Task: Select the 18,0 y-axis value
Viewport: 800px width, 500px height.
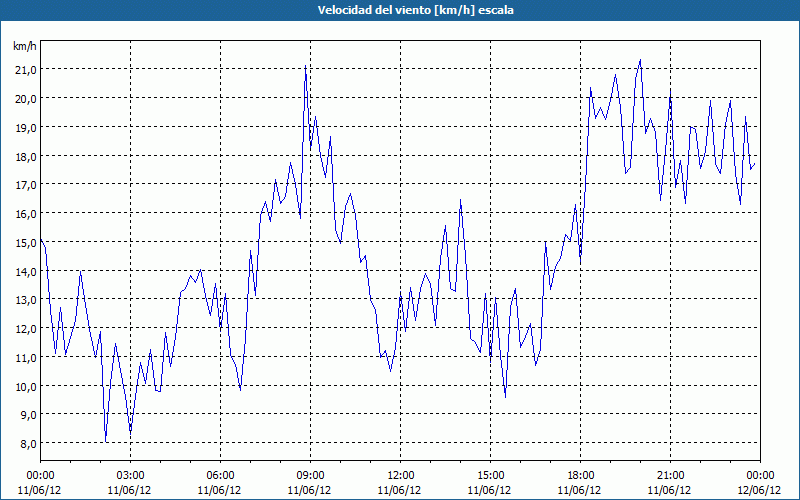Action: click(x=26, y=157)
